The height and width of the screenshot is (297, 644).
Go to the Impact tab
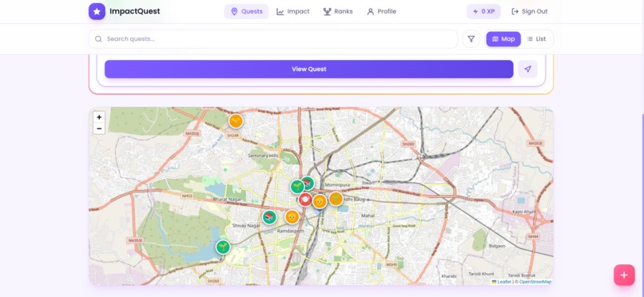tap(293, 11)
